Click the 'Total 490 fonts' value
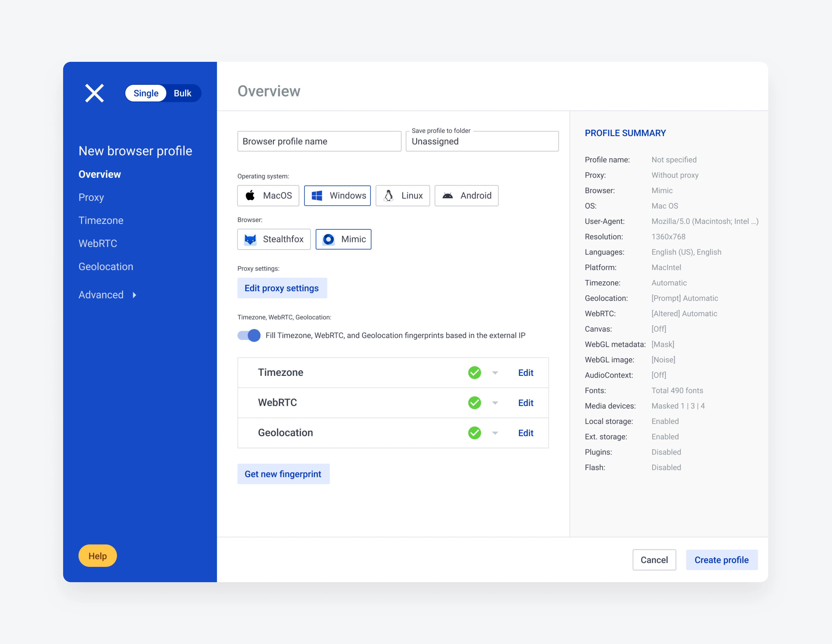The width and height of the screenshot is (832, 644). [677, 391]
